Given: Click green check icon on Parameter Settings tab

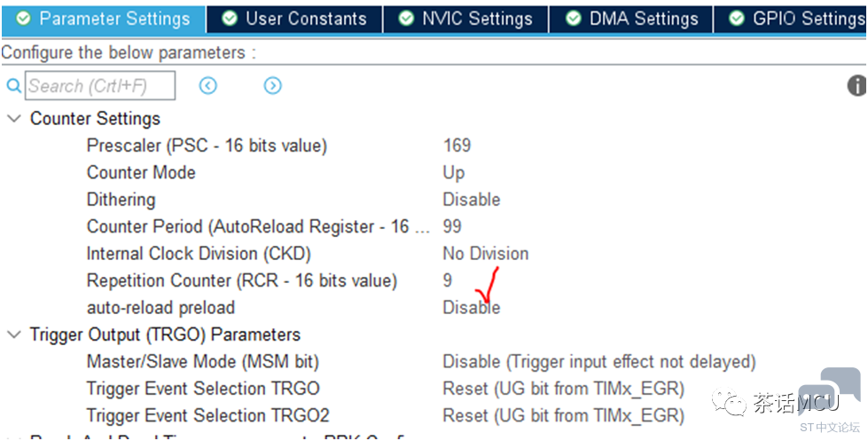Looking at the screenshot, I should click(23, 19).
